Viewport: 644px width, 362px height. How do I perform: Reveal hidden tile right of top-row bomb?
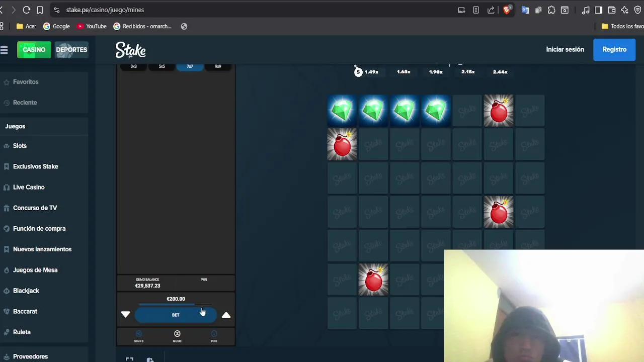pyautogui.click(x=530, y=110)
